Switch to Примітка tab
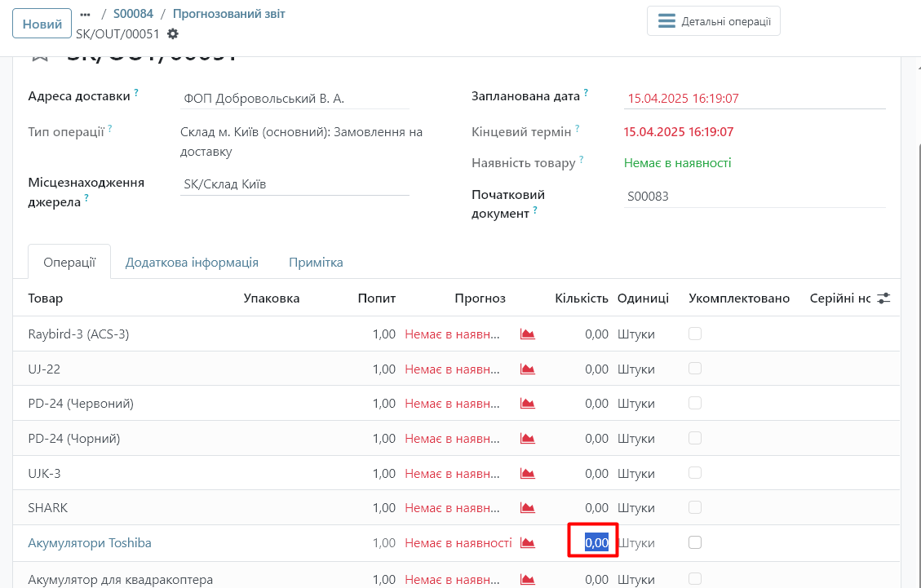The image size is (921, 588). [316, 263]
